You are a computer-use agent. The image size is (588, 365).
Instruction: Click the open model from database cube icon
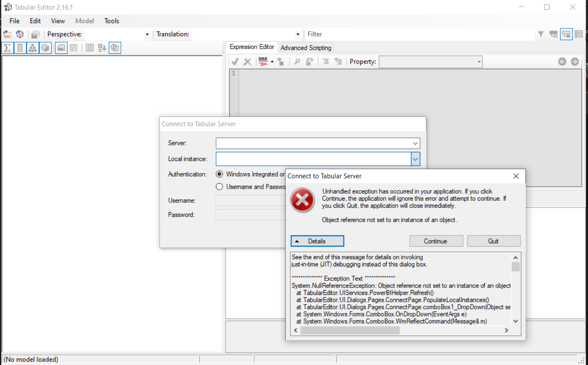[20, 34]
